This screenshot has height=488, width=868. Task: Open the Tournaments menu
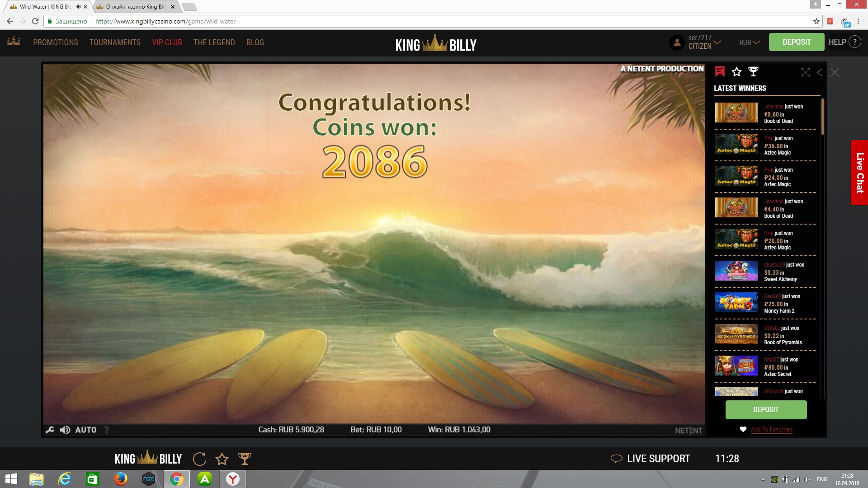(115, 42)
